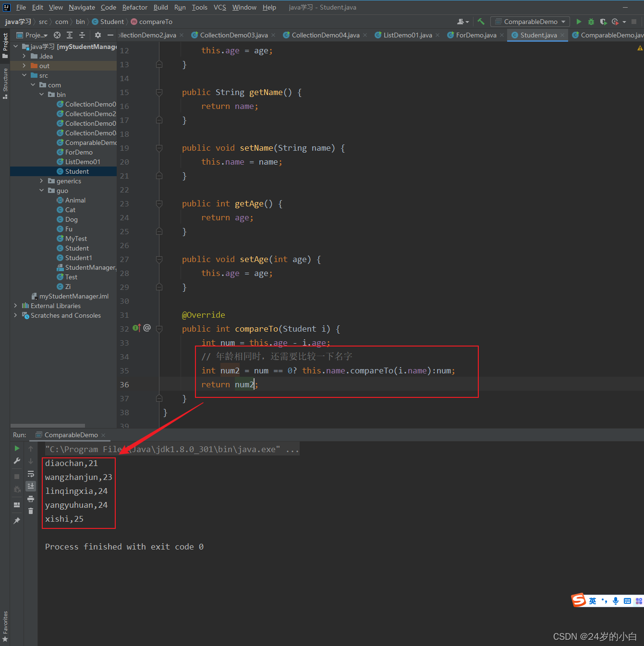Toggle the fold marker on line 27
Screen dimensions: 644x646
[159, 259]
